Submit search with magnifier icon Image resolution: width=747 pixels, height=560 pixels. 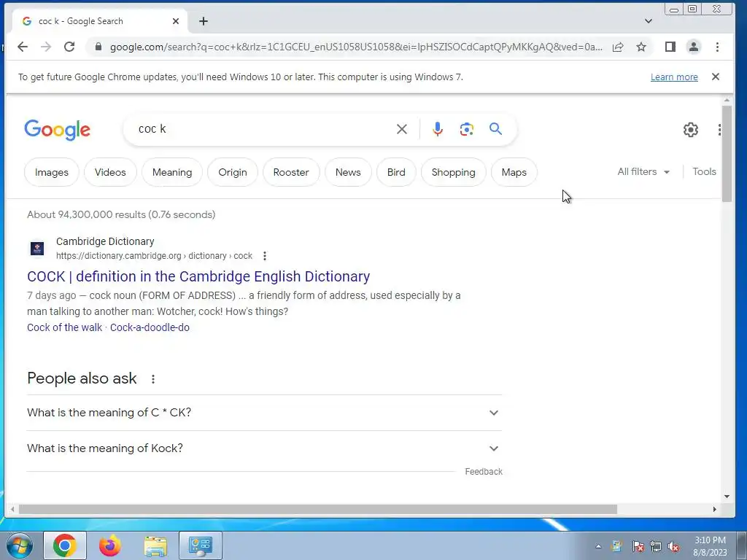(495, 128)
